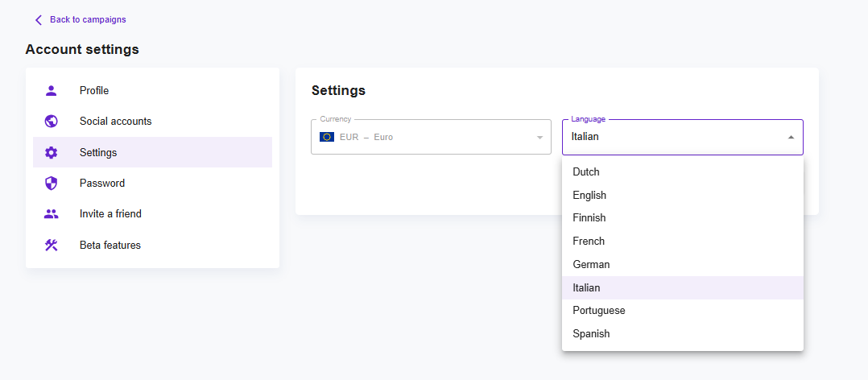The width and height of the screenshot is (868, 380).
Task: Expand the Currency dropdown arrow
Action: (x=539, y=137)
